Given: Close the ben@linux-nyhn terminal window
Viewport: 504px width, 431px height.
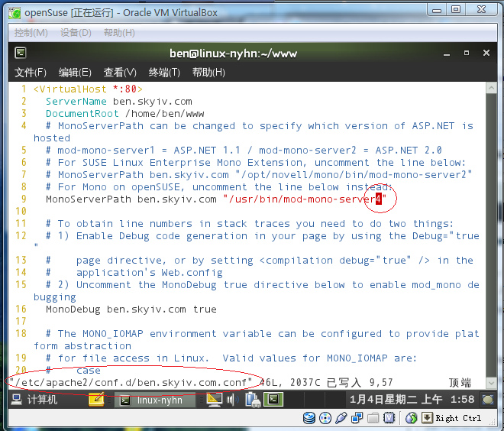Looking at the screenshot, I should tap(486, 53).
